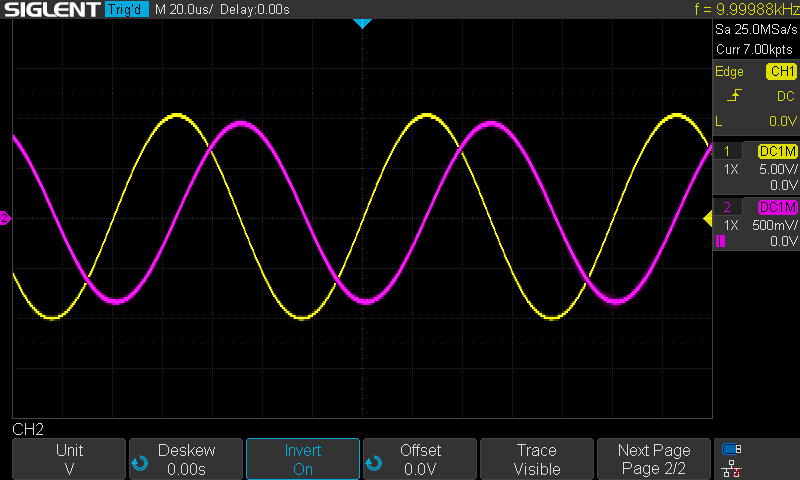Select the channel 2 number box
The image size is (800, 480).
tap(727, 207)
